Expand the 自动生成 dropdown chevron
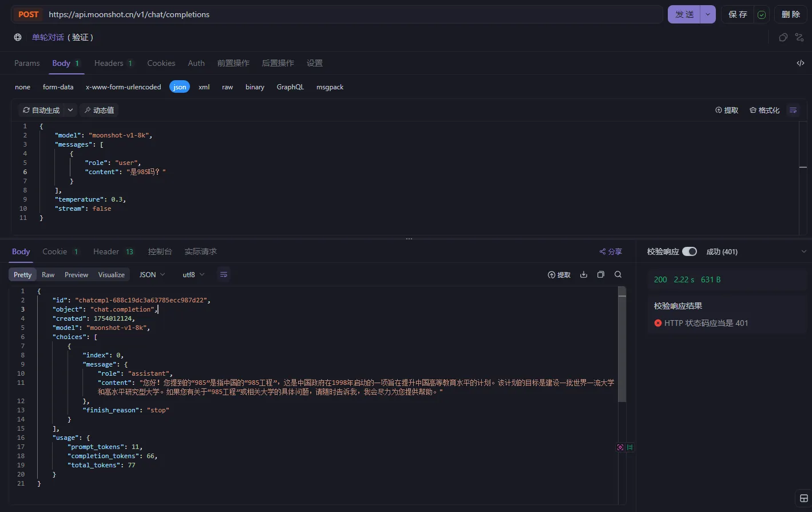This screenshot has width=812, height=512. point(70,110)
